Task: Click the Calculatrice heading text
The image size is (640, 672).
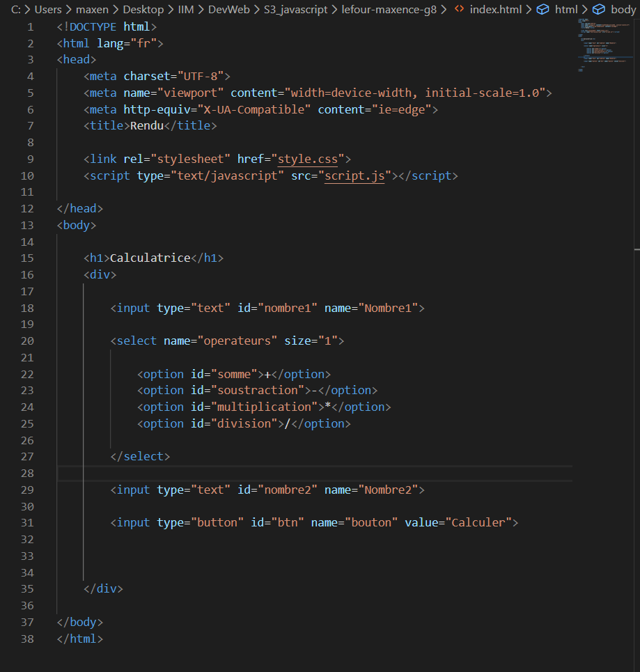Action: 150,258
